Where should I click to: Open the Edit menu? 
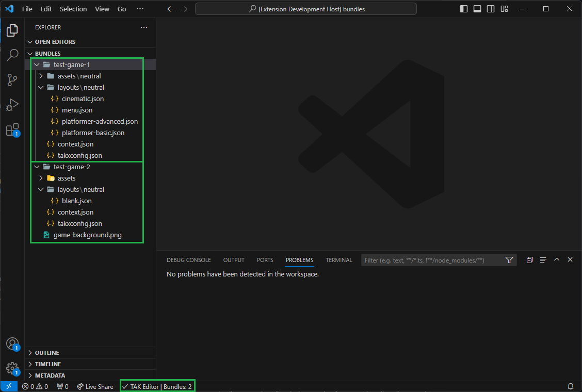(x=46, y=9)
